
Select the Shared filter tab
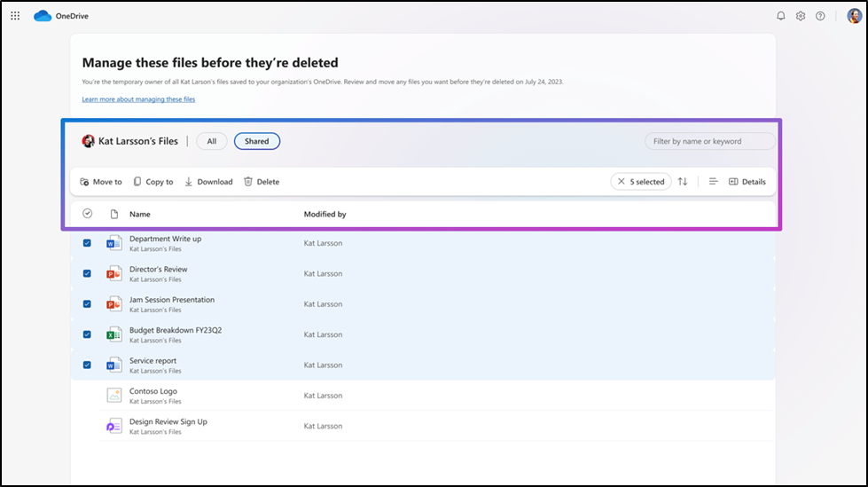(x=257, y=141)
